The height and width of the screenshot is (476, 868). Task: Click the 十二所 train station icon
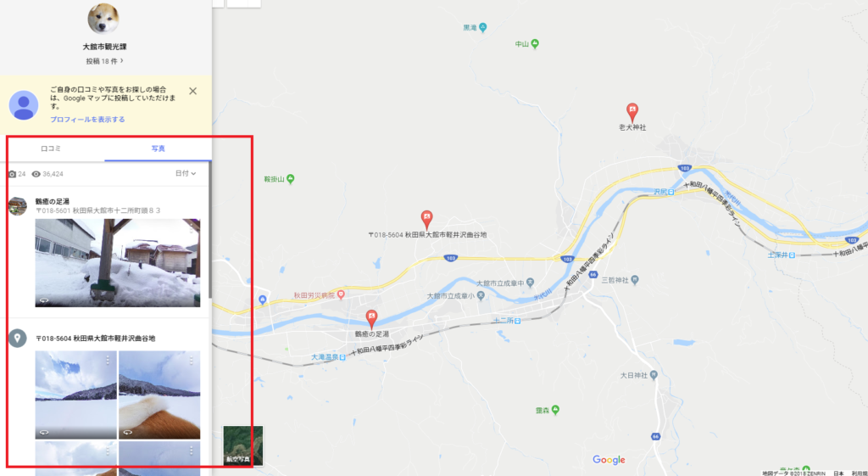[517, 320]
